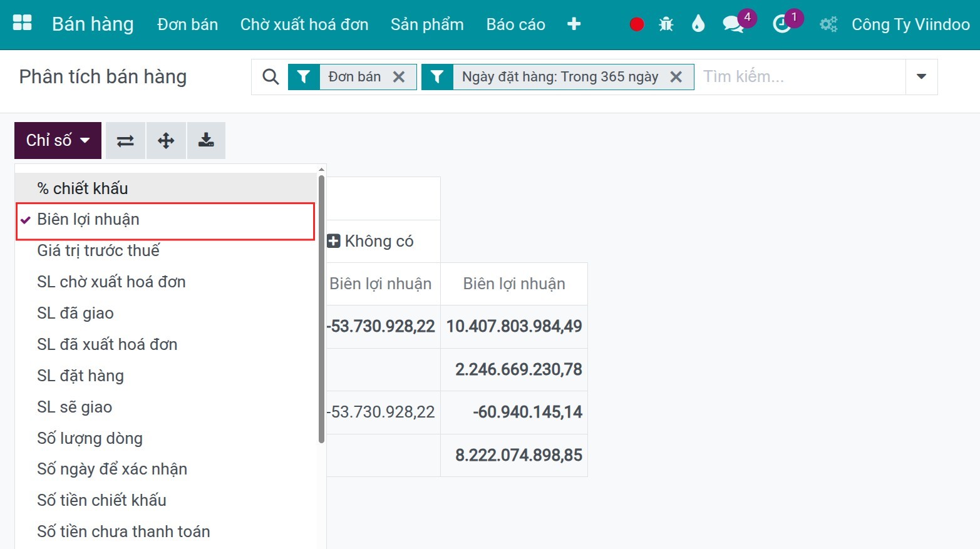Open the debug bug icon menu

[x=666, y=24]
